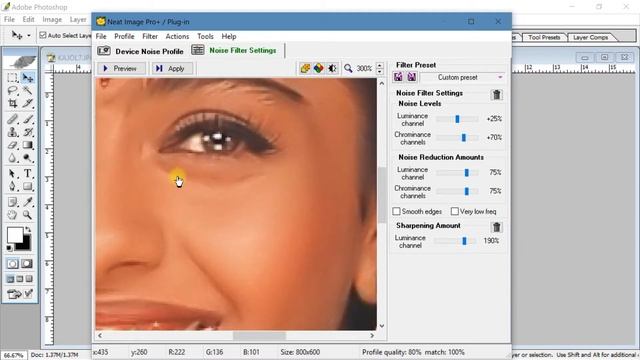640x360 pixels.
Task: Select the Eyedropper tool
Action: (28, 202)
